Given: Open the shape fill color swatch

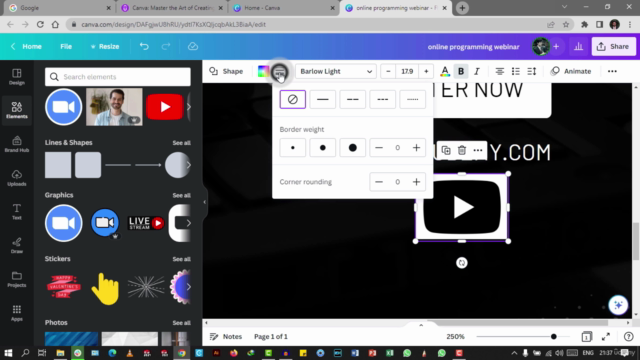Looking at the screenshot, I should (263, 71).
